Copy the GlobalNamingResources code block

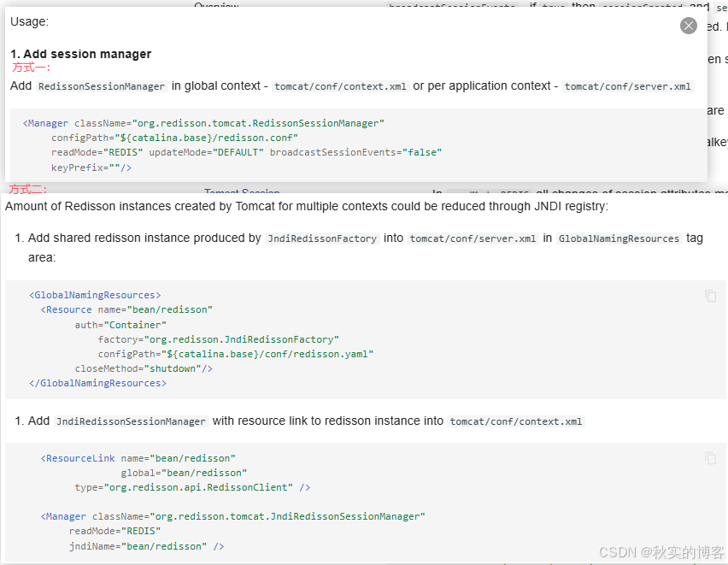coord(710,295)
